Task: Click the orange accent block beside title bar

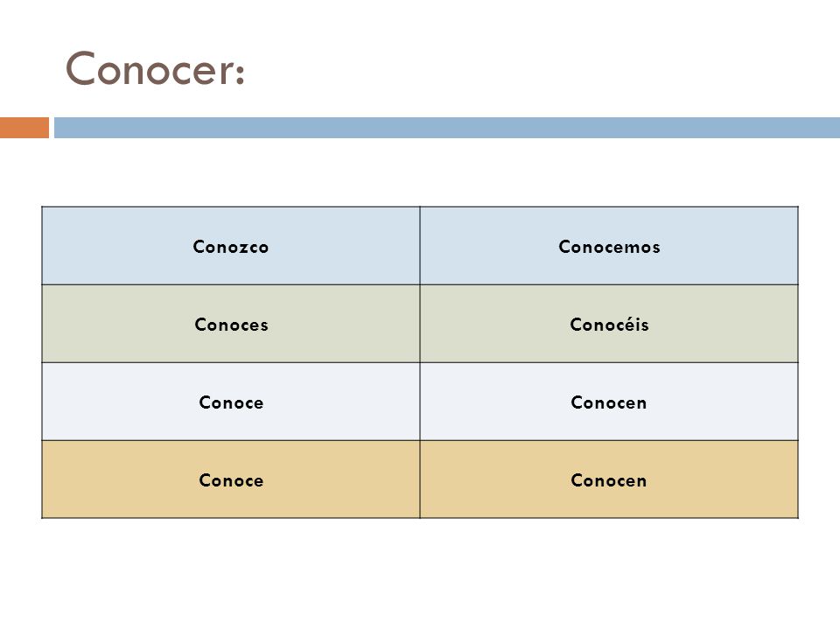Action: point(24,128)
